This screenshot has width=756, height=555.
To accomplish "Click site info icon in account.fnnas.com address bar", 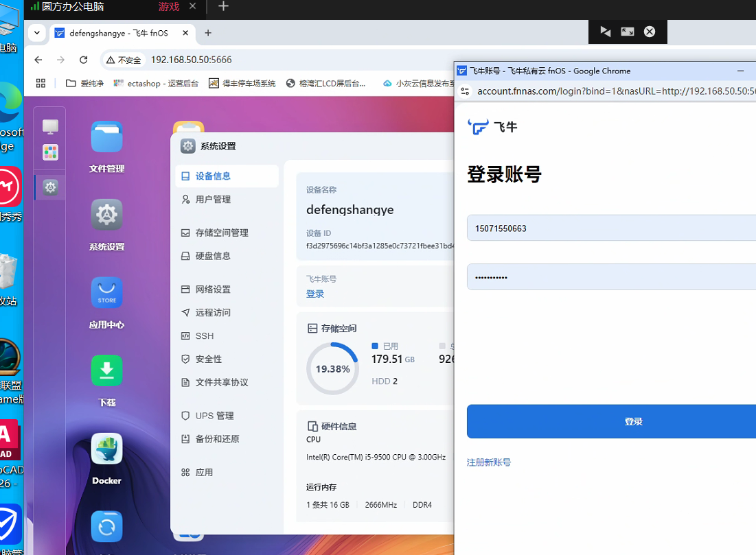I will point(465,91).
